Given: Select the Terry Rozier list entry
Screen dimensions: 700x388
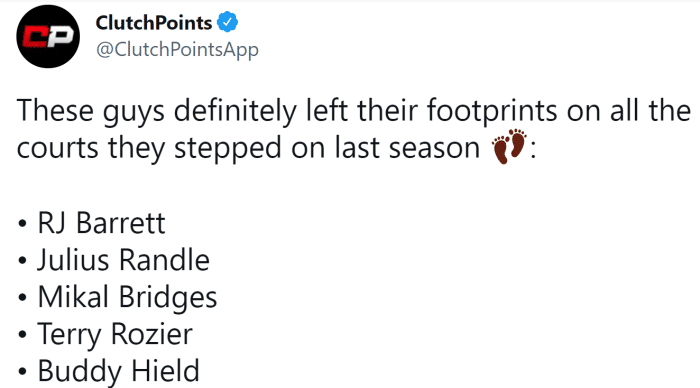Looking at the screenshot, I should click(115, 335).
